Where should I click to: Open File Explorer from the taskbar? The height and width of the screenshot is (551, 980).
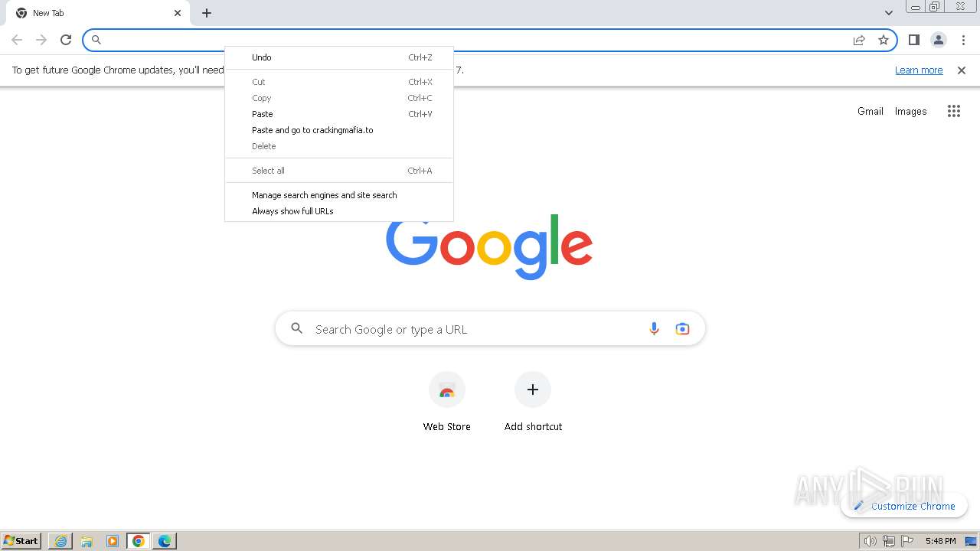[87, 541]
